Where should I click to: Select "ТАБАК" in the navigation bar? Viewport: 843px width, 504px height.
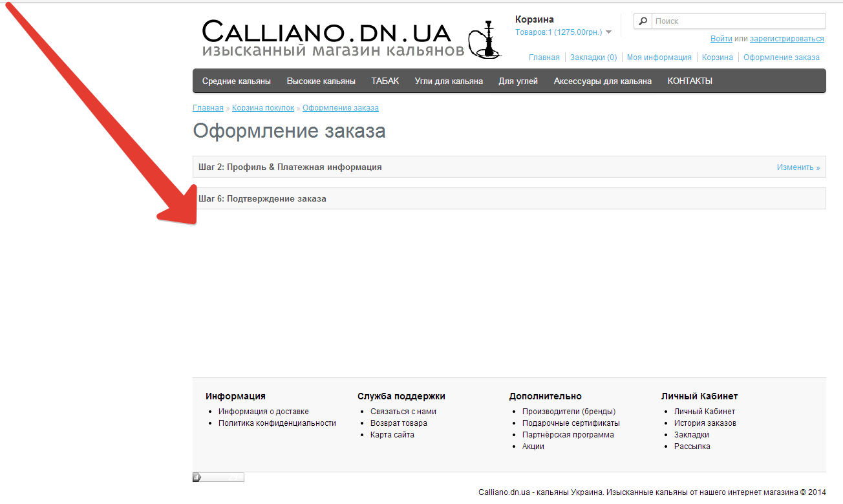[385, 81]
